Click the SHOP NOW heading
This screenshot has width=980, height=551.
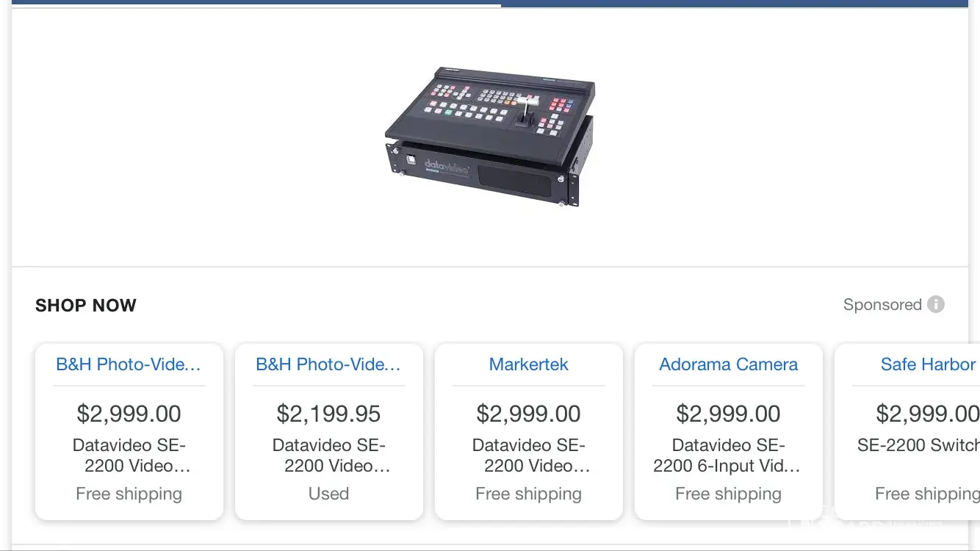coord(86,306)
